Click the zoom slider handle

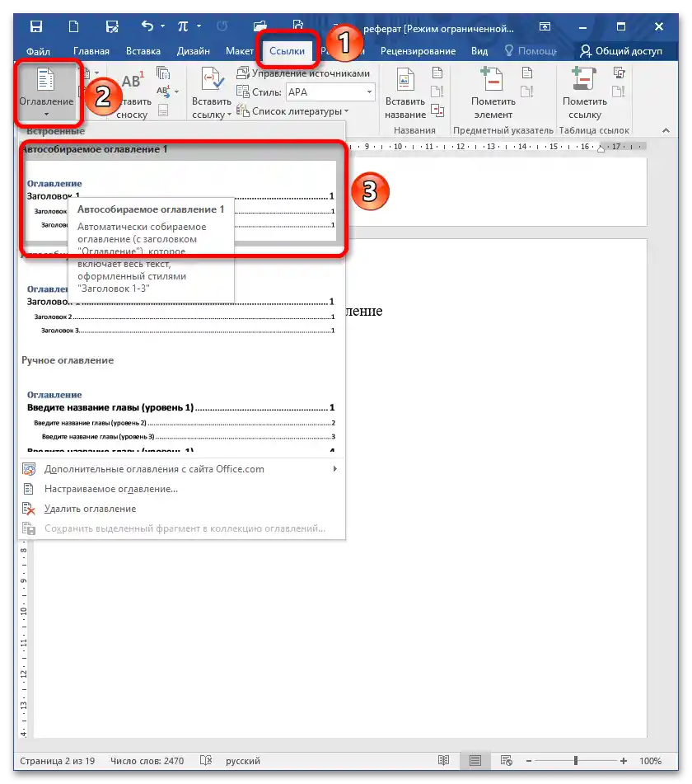pos(576,761)
